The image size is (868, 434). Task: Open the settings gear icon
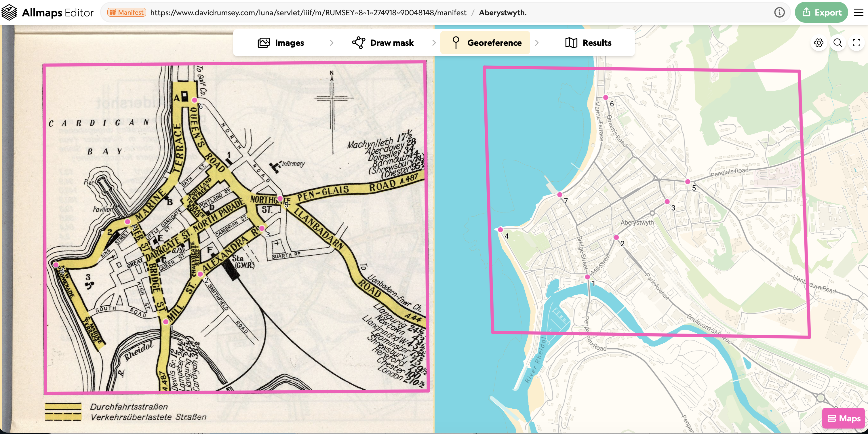[819, 43]
